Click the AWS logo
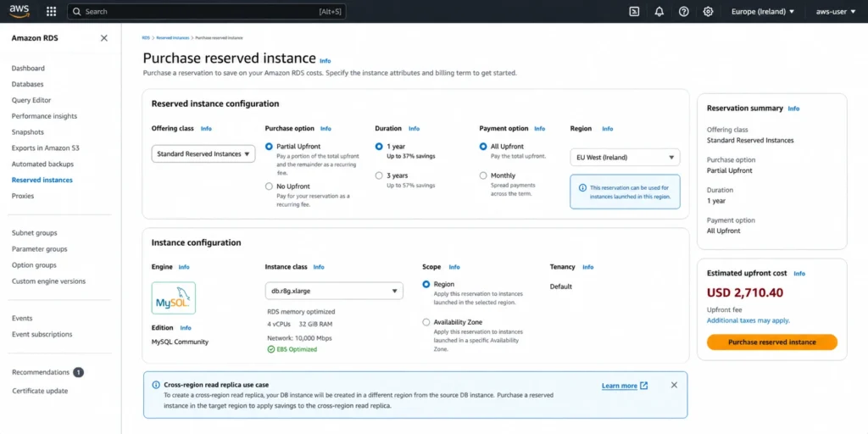Image resolution: width=868 pixels, height=434 pixels. [x=19, y=11]
